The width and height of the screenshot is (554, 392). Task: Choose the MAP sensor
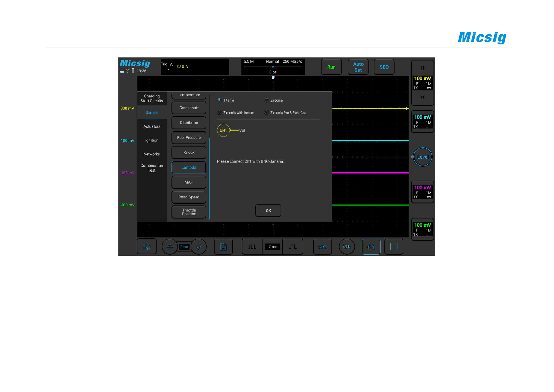click(x=189, y=182)
